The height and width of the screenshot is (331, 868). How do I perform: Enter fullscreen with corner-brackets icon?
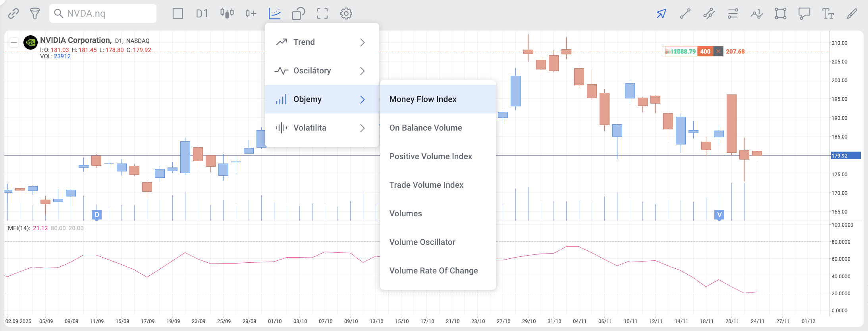pos(322,13)
